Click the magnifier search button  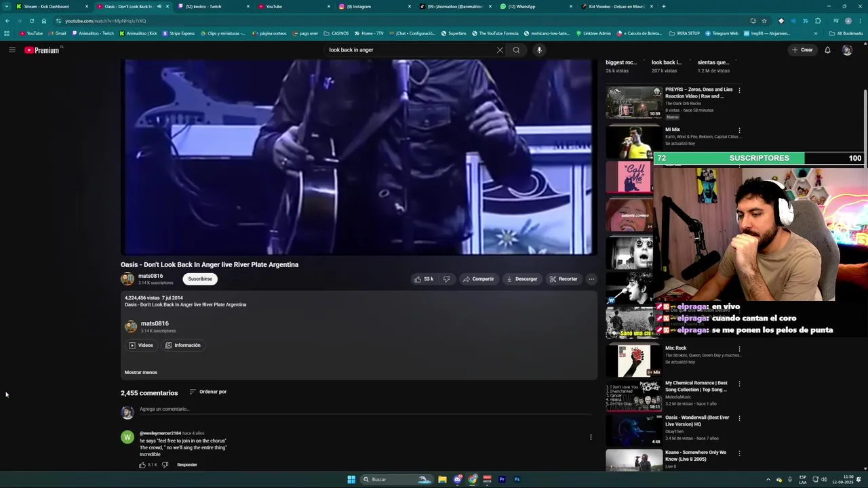(x=516, y=49)
